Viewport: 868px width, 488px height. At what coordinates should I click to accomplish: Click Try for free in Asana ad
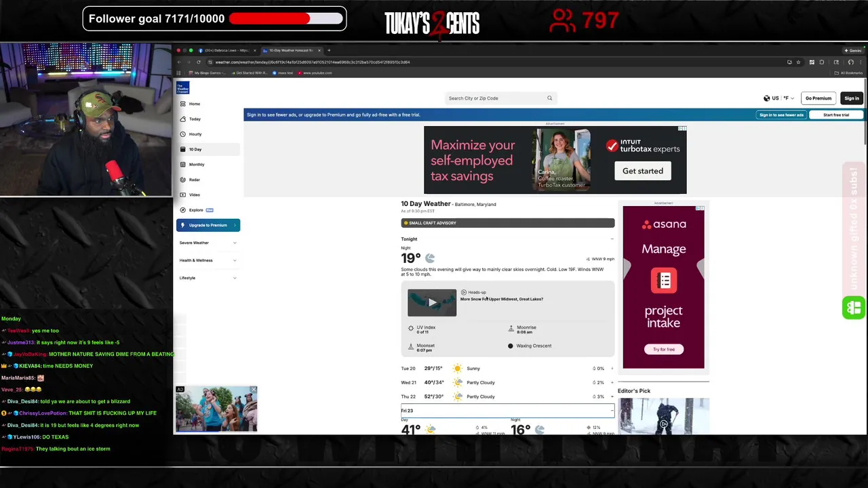[664, 349]
